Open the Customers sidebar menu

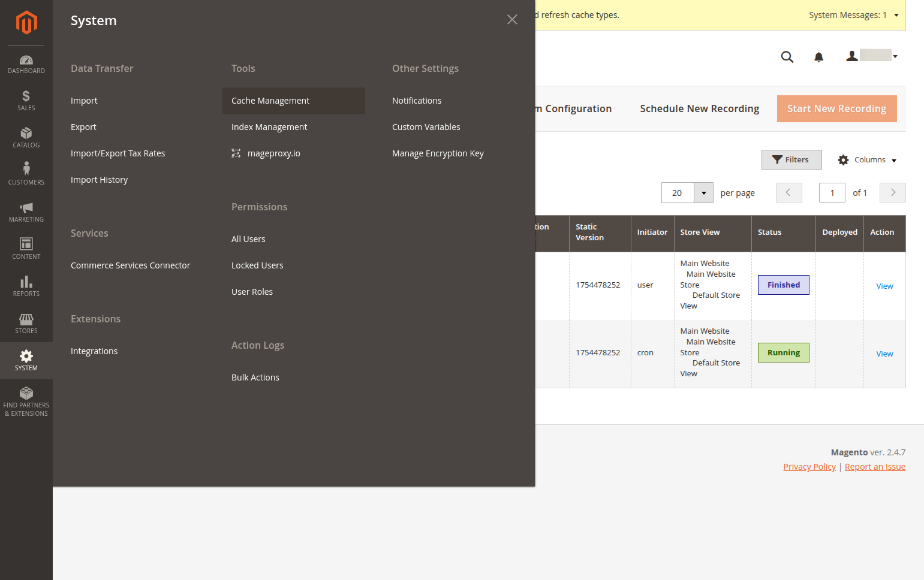tap(26, 174)
